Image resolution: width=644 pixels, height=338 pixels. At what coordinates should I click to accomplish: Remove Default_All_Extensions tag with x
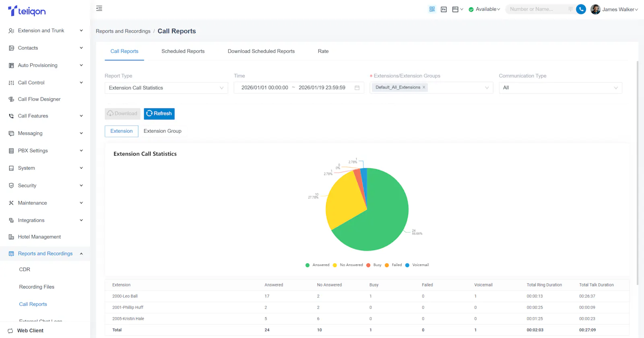coord(424,87)
